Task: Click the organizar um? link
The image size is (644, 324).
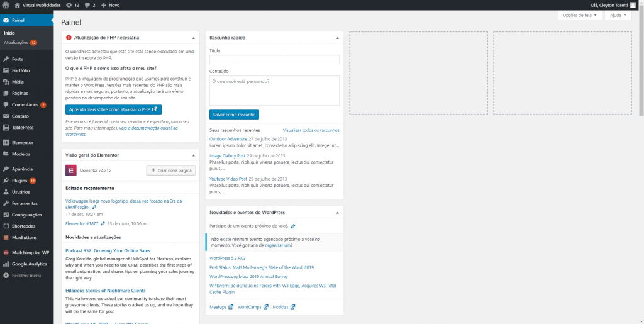Action: click(279, 245)
